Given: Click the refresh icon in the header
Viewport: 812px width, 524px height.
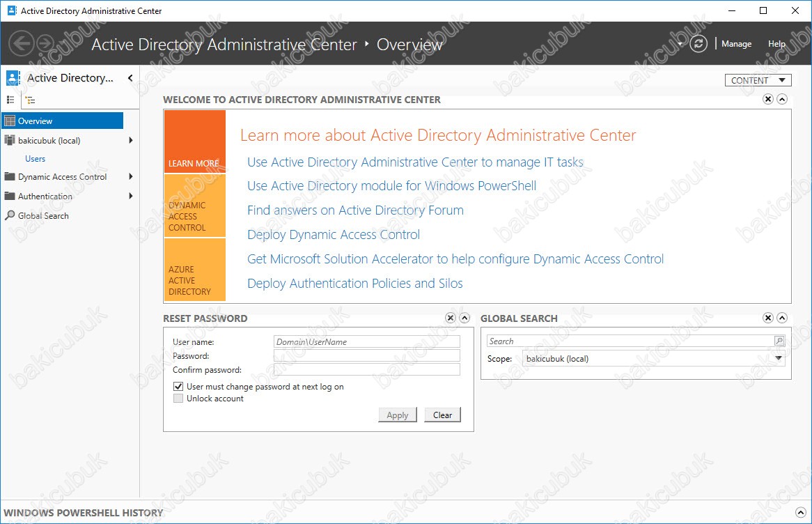Looking at the screenshot, I should [x=698, y=43].
